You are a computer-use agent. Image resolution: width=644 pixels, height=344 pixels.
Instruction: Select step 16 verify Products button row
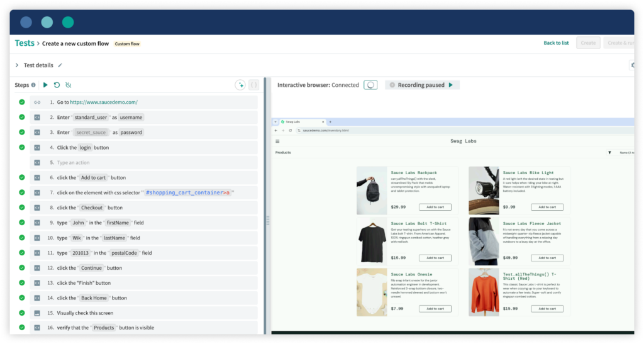pyautogui.click(x=144, y=328)
